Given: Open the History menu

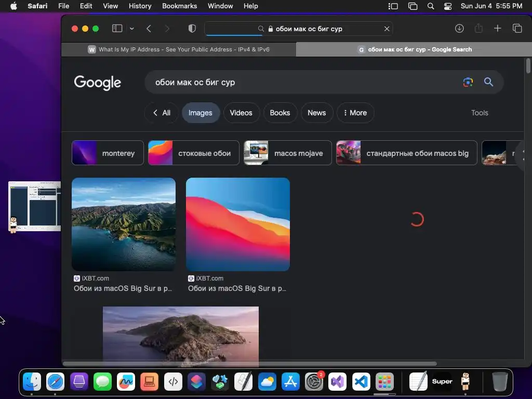Looking at the screenshot, I should (140, 6).
